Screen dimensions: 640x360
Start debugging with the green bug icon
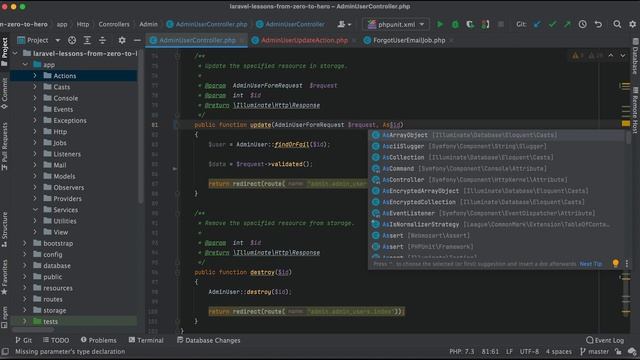point(455,24)
